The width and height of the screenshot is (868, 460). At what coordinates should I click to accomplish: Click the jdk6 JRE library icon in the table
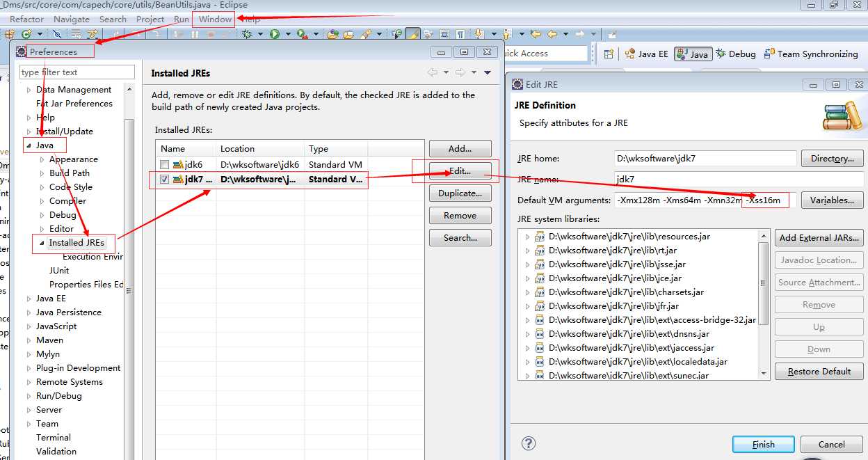(x=178, y=165)
